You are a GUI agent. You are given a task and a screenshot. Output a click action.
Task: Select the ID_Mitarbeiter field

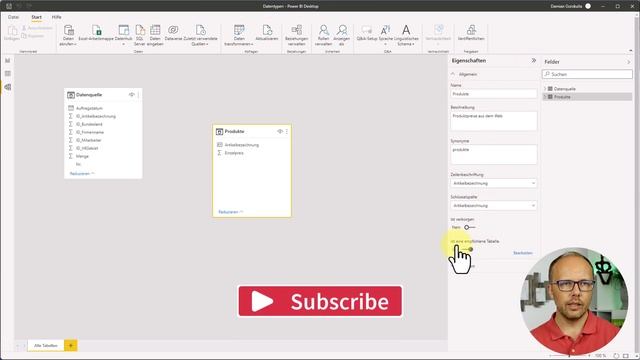89,140
